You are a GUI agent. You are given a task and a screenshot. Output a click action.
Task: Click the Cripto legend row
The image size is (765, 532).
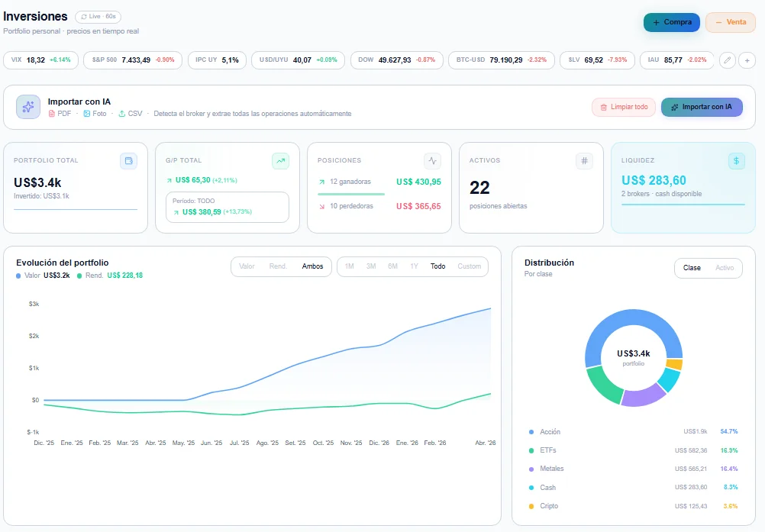point(633,506)
